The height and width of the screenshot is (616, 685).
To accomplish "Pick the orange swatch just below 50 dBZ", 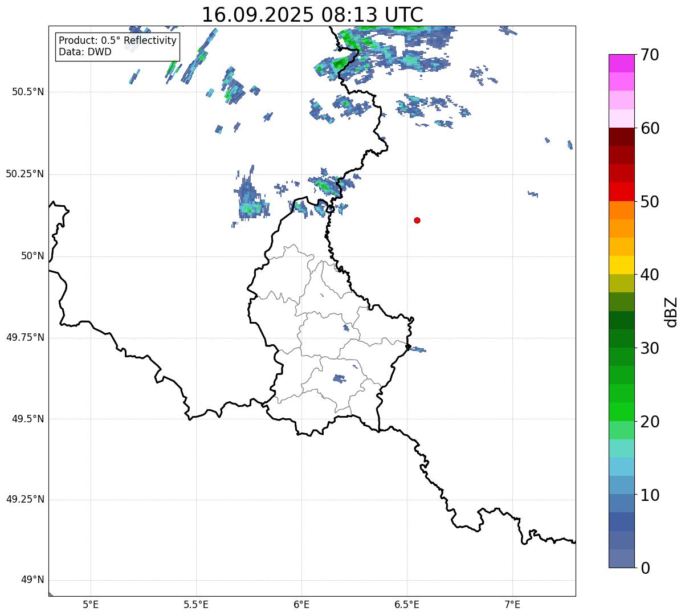I will pyautogui.click(x=621, y=210).
